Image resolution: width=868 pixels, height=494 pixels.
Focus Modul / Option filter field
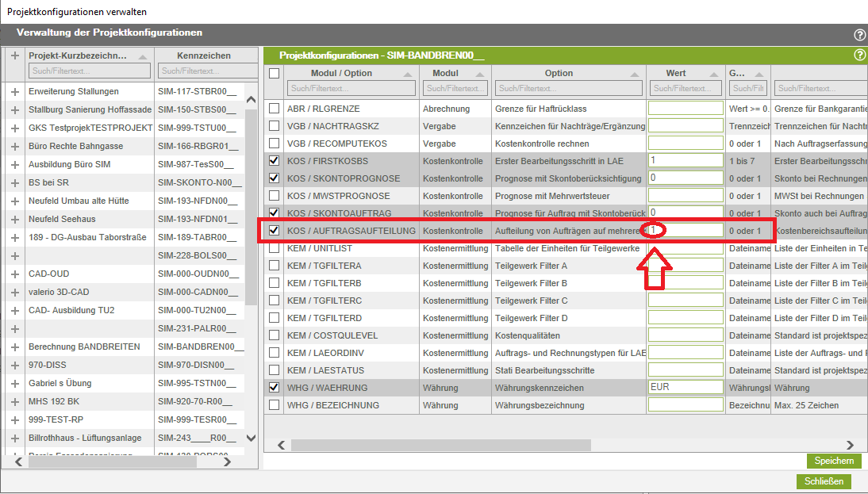[x=351, y=88]
